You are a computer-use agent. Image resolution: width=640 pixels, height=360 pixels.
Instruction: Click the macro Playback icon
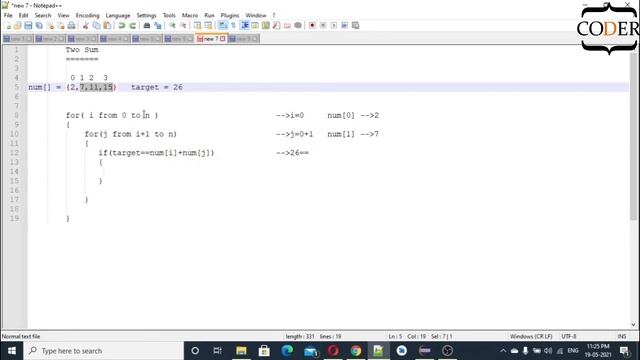334,26
